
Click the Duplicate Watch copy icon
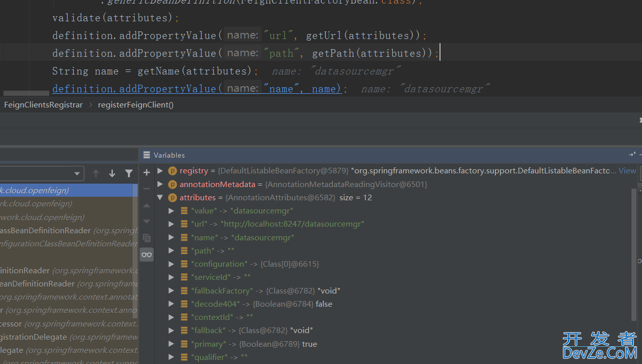(x=147, y=238)
